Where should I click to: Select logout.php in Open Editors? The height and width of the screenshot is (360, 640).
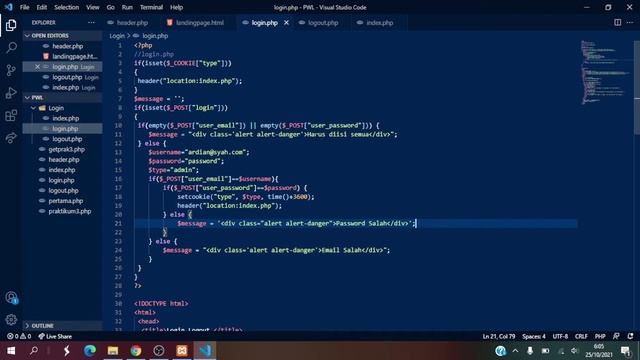[x=67, y=77]
